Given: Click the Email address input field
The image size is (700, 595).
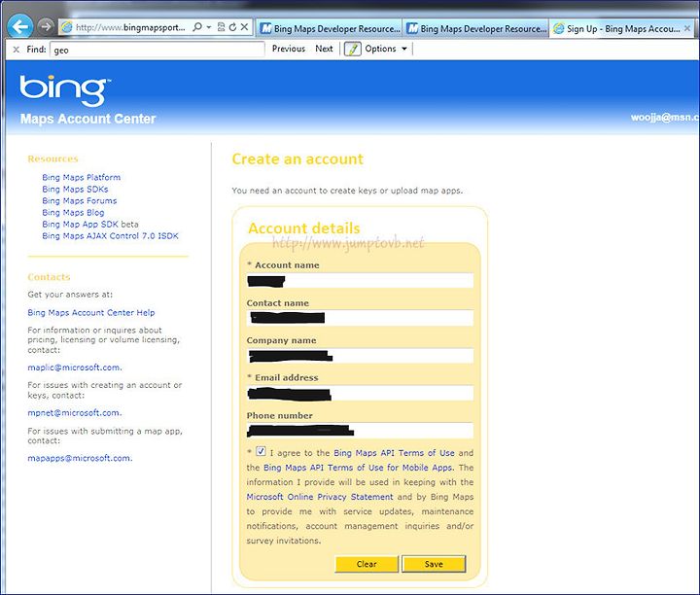Looking at the screenshot, I should tap(360, 393).
